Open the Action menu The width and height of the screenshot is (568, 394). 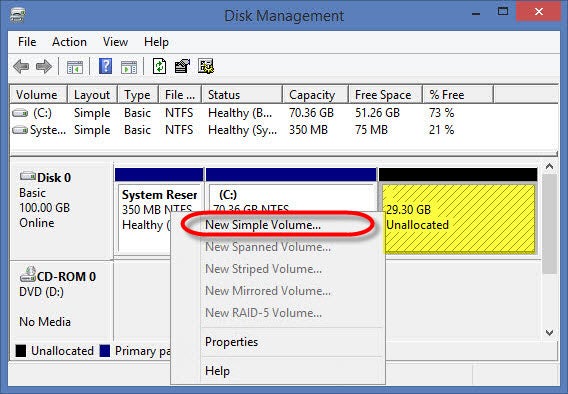pyautogui.click(x=69, y=42)
